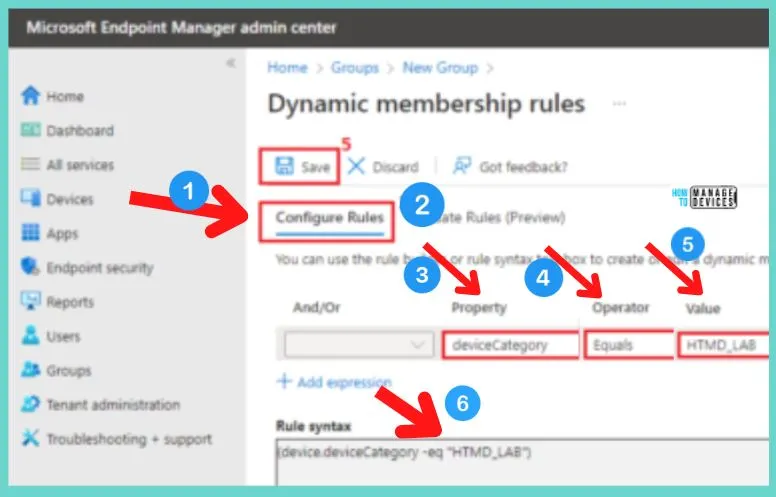Click the Value column header
The width and height of the screenshot is (776, 497).
point(703,309)
